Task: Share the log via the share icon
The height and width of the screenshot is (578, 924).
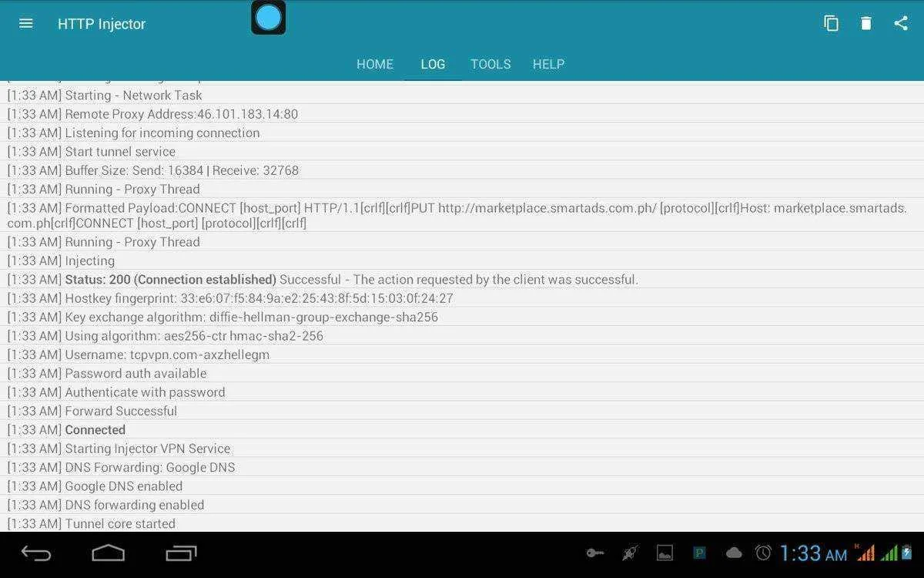Action: (x=901, y=23)
